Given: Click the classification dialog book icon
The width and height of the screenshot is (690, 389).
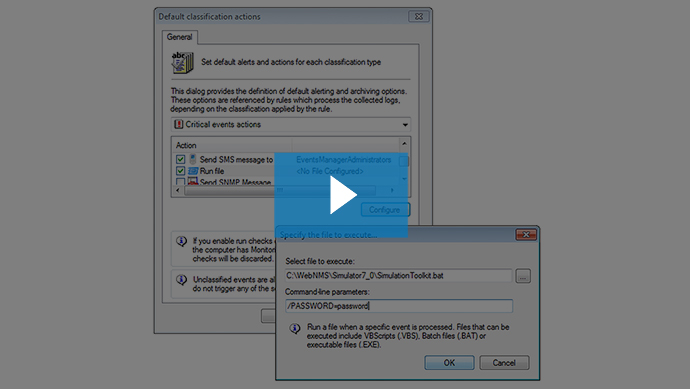Looking at the screenshot, I should tap(182, 62).
